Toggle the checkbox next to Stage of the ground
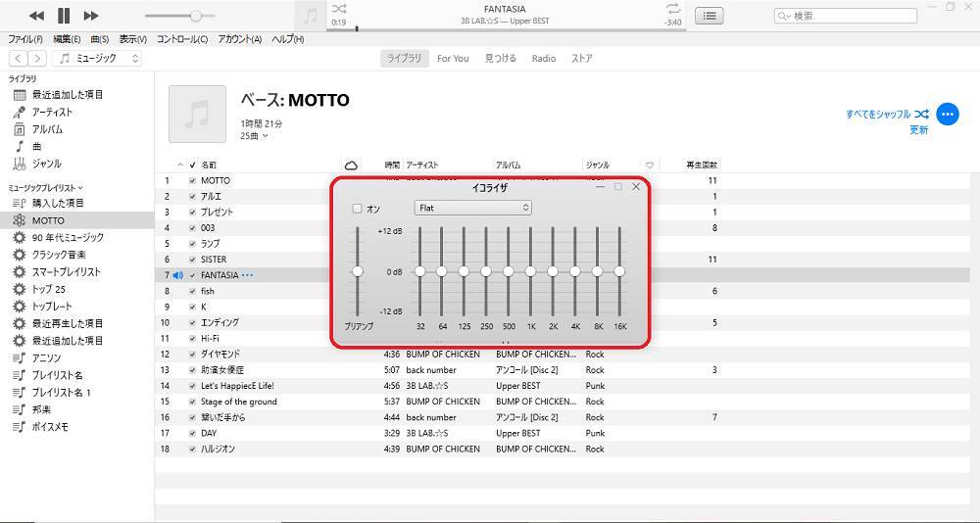This screenshot has height=523, width=980. coord(192,402)
